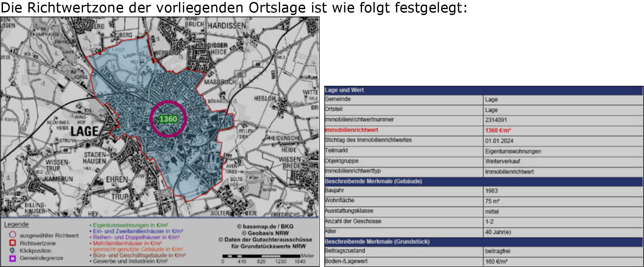This screenshot has width=644, height=267.
Task: Click the value '2314091'
Action: click(496, 120)
